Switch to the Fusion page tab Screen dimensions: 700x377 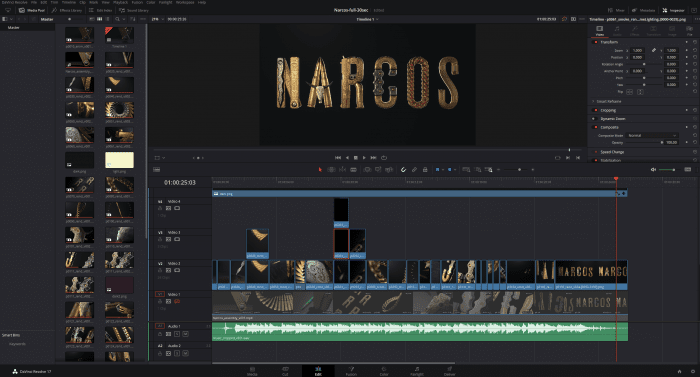[351, 371]
